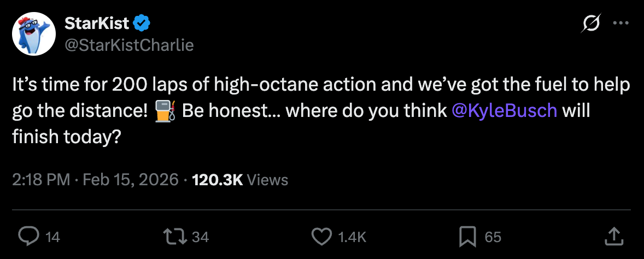The height and width of the screenshot is (259, 644).
Task: Click the fuel pump emoji
Action: point(165,110)
